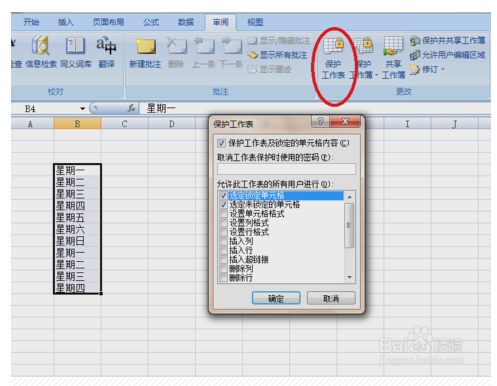Click the 取消 (Cancel) button
The height and width of the screenshot is (386, 497).
tap(331, 298)
